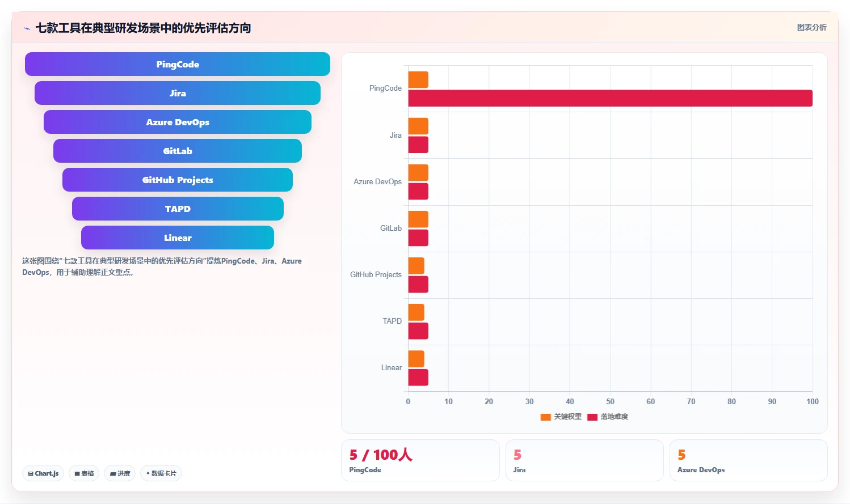Image resolution: width=850 pixels, height=504 pixels.
Task: Click the x-axis tick label 50
Action: coord(610,401)
